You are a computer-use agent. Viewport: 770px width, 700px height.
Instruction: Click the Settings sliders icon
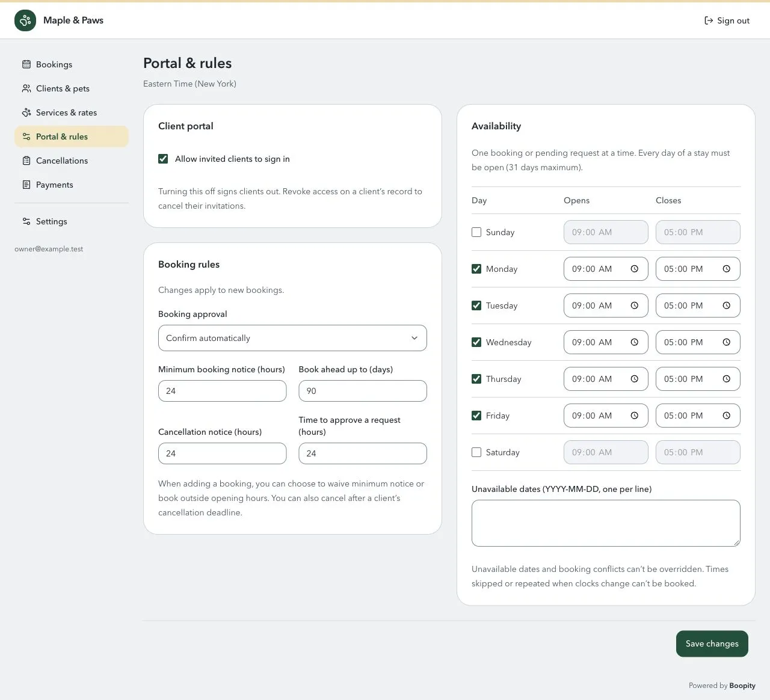pos(26,221)
